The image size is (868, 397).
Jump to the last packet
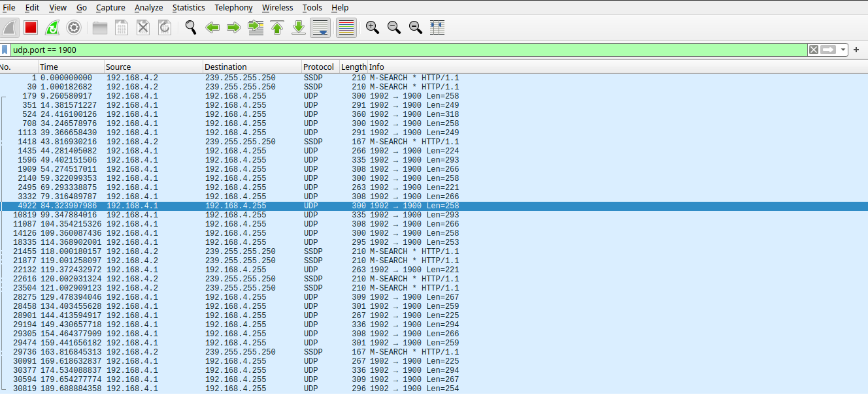tap(299, 27)
